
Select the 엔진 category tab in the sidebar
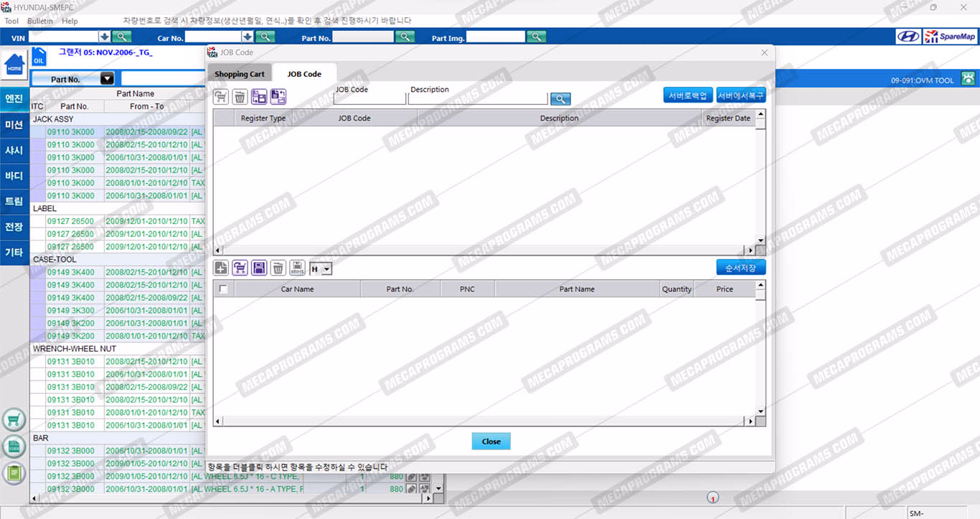(x=14, y=99)
